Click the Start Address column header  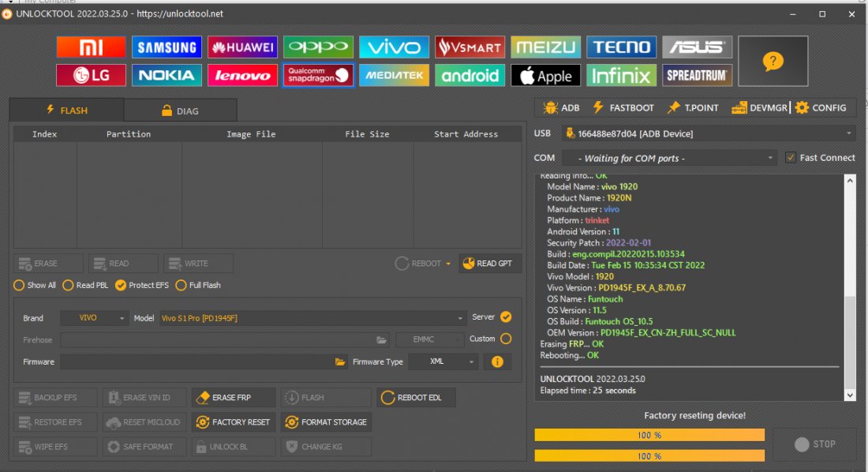[466, 134]
